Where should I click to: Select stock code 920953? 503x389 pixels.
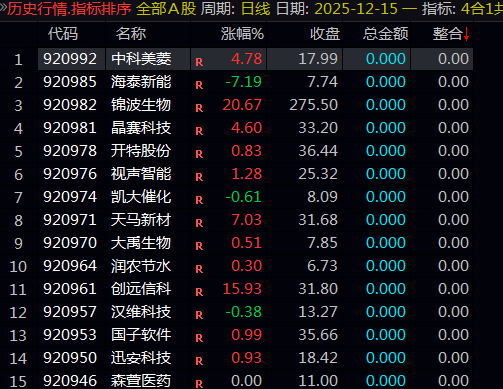[70, 335]
